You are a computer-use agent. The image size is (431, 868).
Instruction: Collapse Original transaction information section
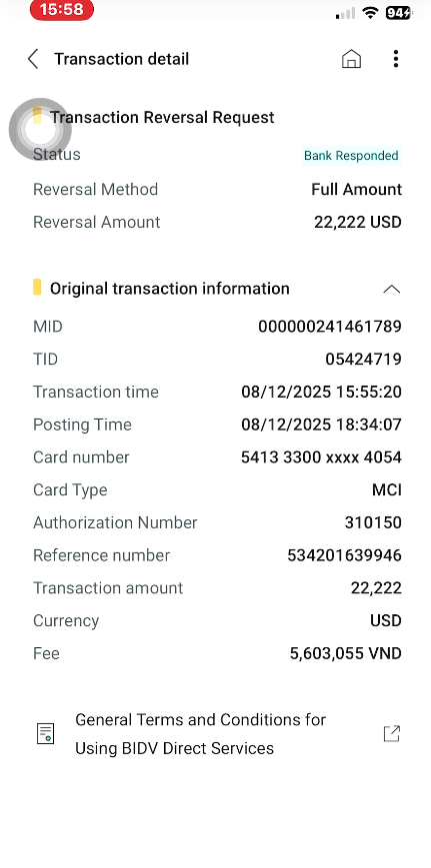(392, 289)
